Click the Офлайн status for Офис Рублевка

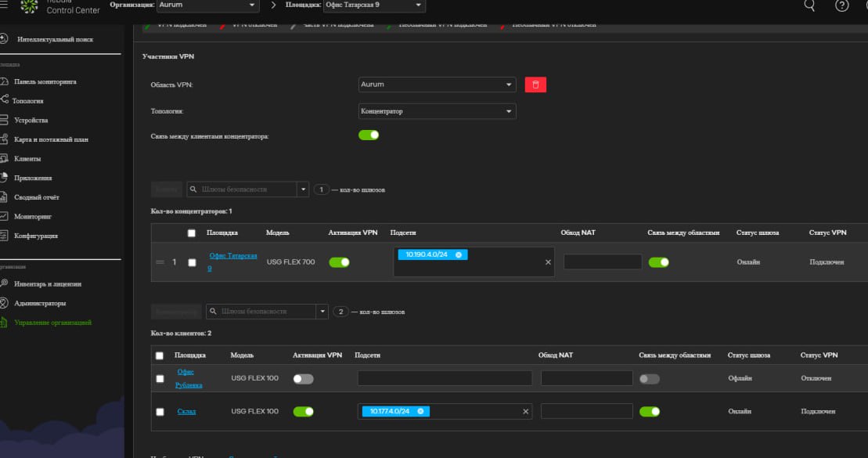tap(740, 378)
